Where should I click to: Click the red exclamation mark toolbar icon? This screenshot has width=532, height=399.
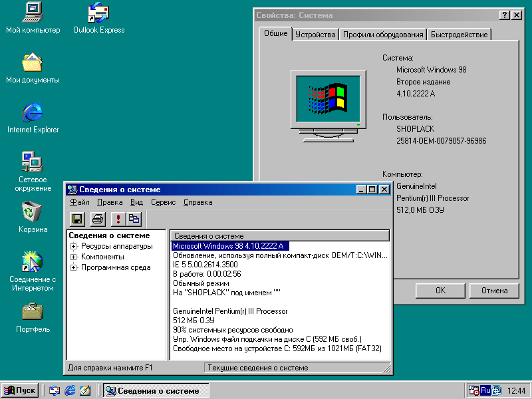pos(118,219)
